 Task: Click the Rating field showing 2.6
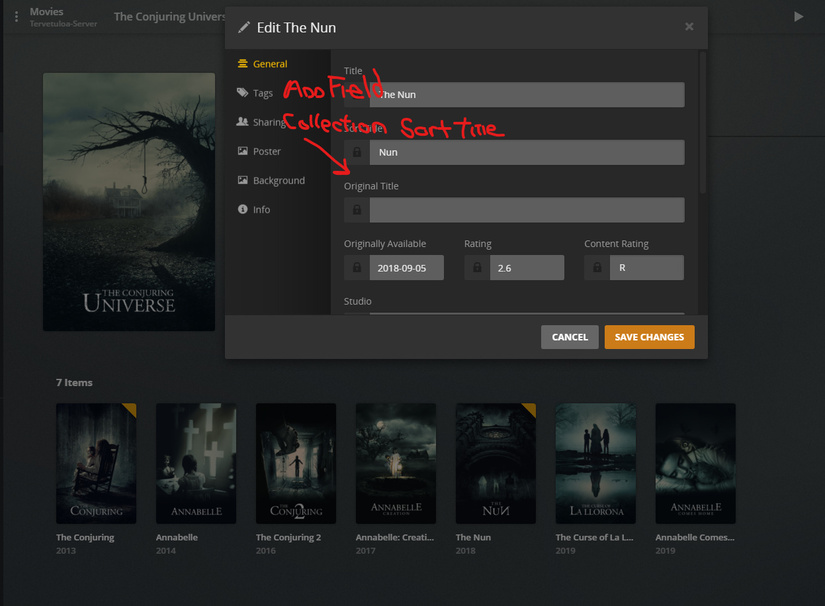527,268
